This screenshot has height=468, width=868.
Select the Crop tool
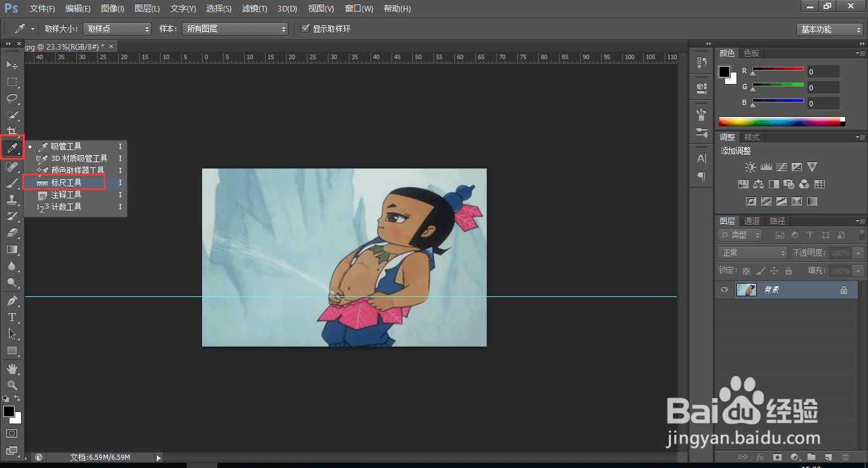(12, 132)
